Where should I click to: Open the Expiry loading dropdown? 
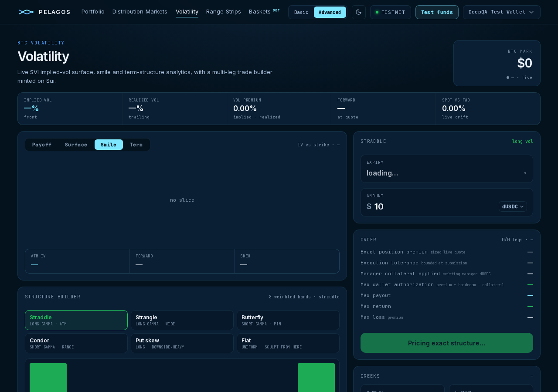pos(447,169)
